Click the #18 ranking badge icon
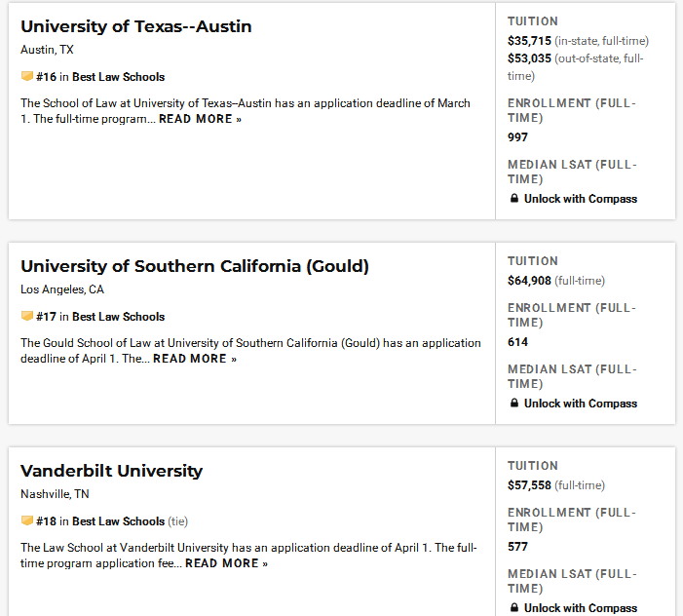Viewport: 683px width, 616px height. click(x=27, y=520)
